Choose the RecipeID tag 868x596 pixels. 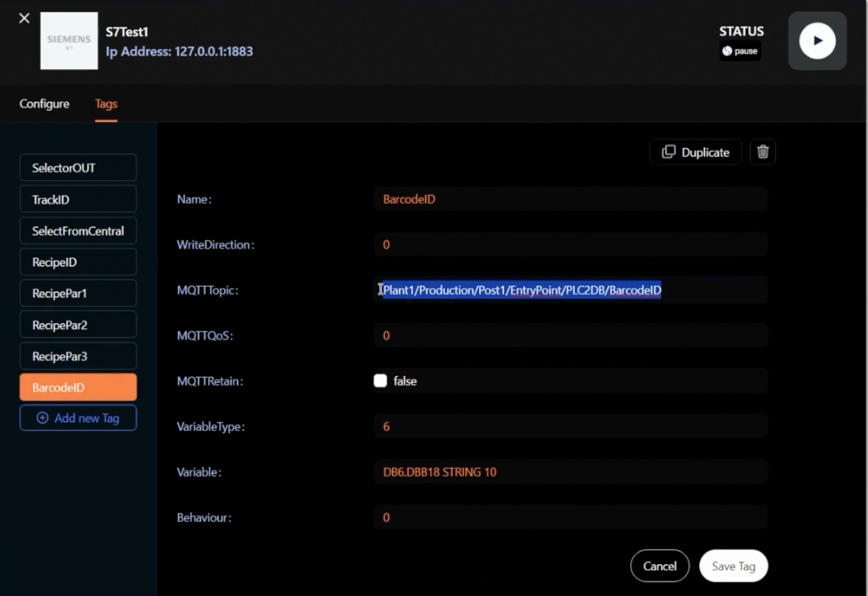point(78,262)
